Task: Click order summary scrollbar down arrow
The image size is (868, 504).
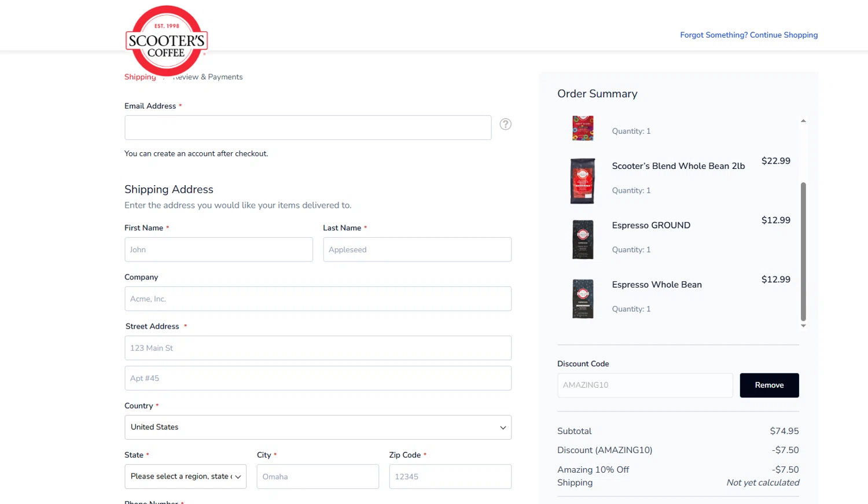Action: 803,326
